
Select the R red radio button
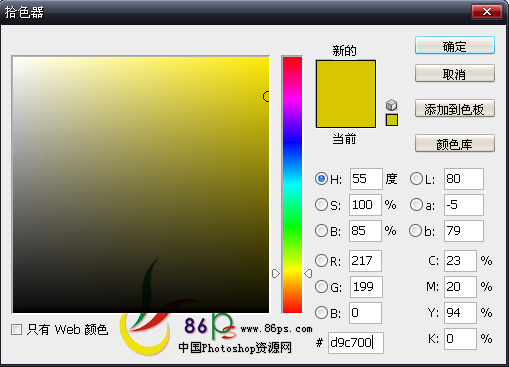point(321,261)
